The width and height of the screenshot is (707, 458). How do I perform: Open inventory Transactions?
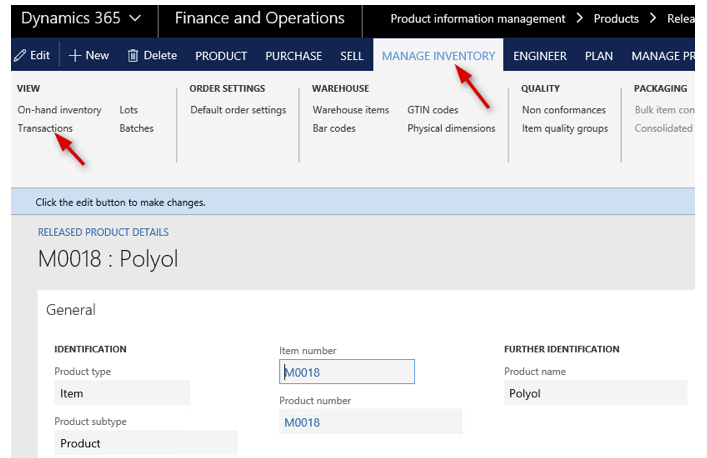[45, 128]
